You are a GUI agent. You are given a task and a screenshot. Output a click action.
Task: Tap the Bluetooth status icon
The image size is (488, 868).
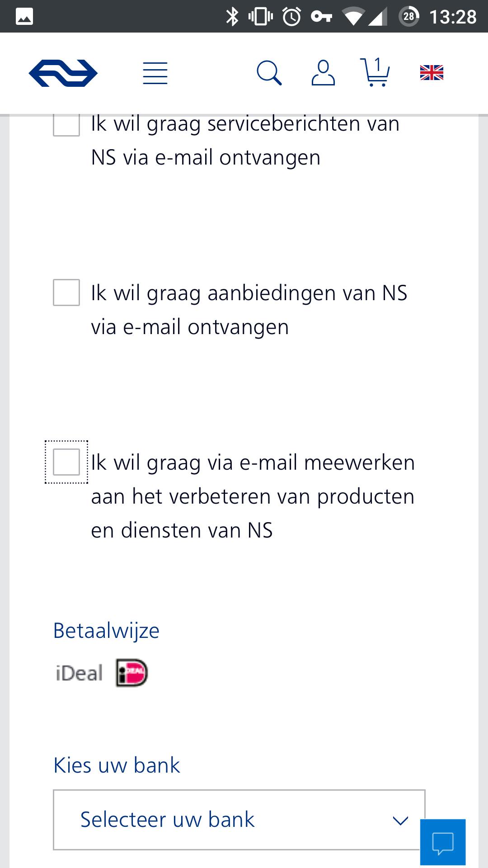232,17
